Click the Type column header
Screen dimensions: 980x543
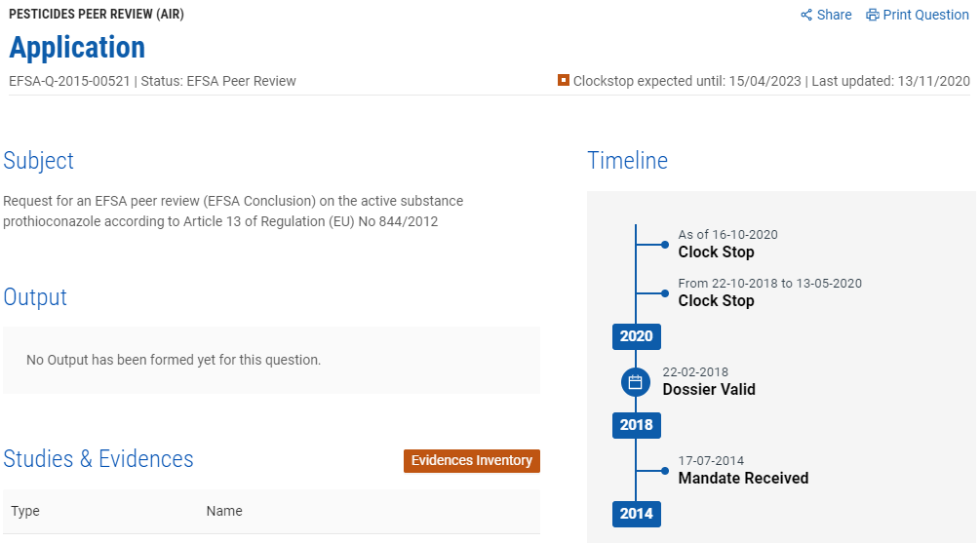25,511
